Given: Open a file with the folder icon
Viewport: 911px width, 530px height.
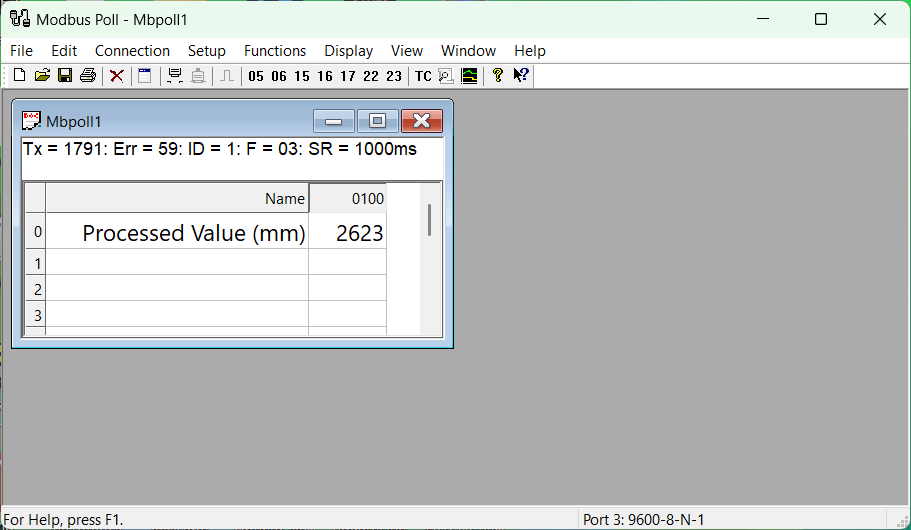Looking at the screenshot, I should (42, 76).
